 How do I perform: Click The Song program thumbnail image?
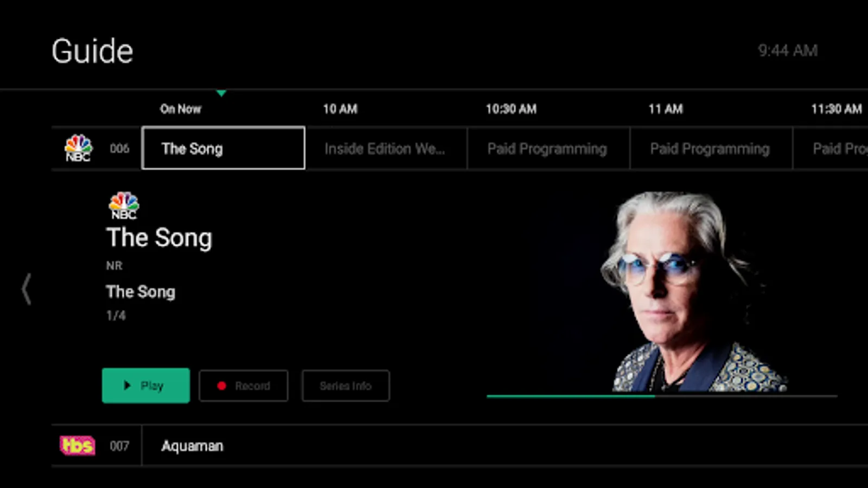662,292
